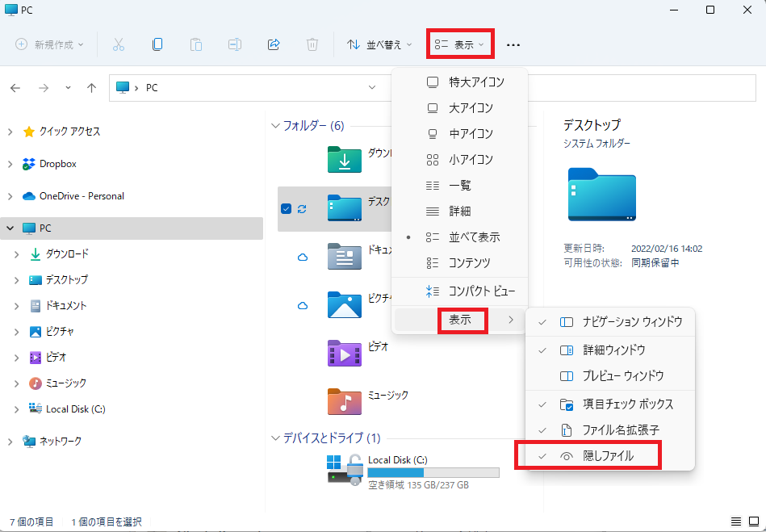Toggle コンパクト ビュー option
This screenshot has width=766, height=532.
pyautogui.click(x=460, y=291)
